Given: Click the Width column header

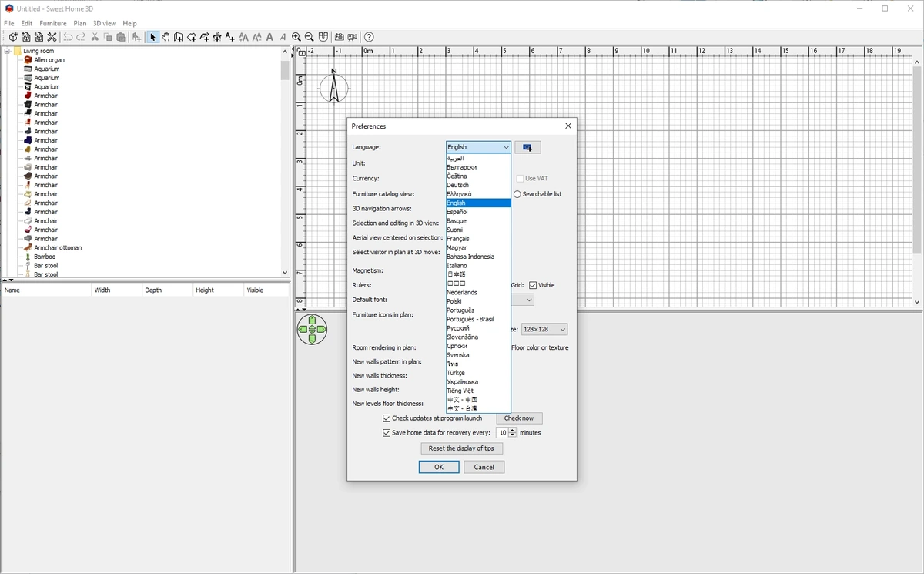Looking at the screenshot, I should [x=116, y=290].
